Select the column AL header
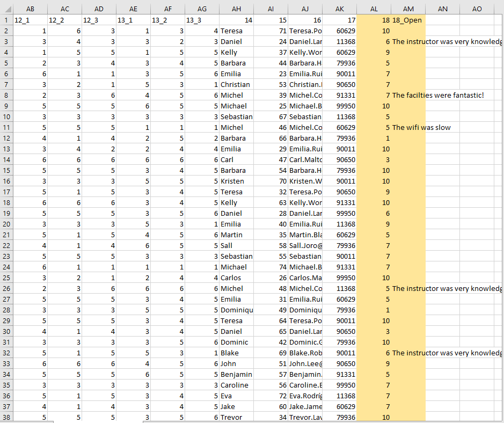 click(374, 9)
